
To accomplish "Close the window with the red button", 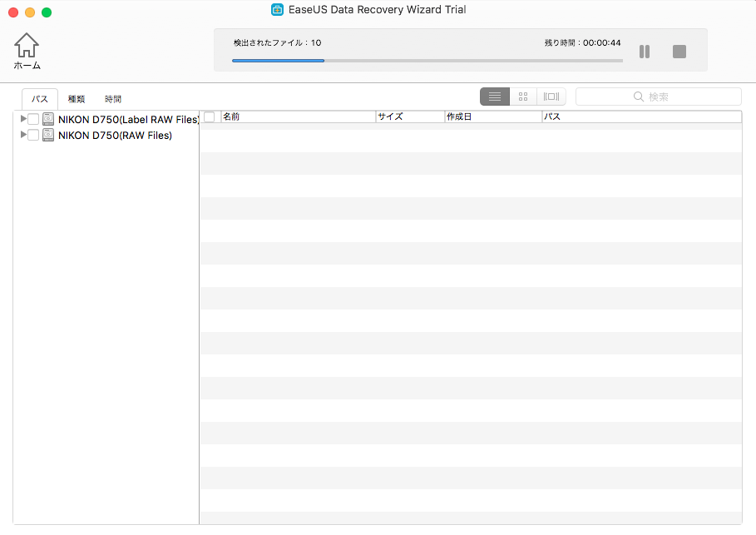I will 13,12.
